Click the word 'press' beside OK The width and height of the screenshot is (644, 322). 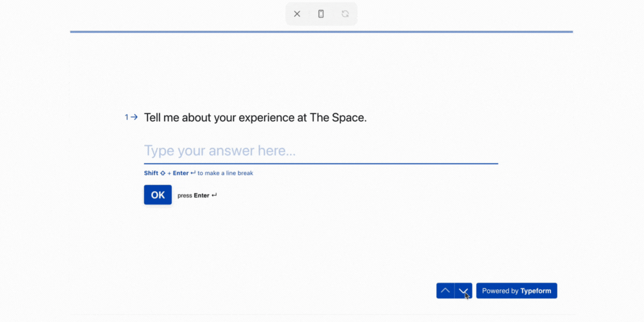tap(185, 196)
